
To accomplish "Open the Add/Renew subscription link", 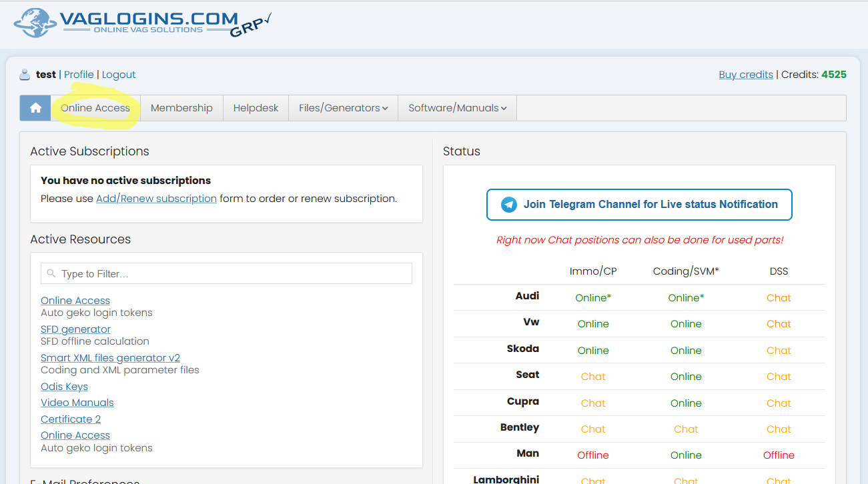I will point(156,199).
